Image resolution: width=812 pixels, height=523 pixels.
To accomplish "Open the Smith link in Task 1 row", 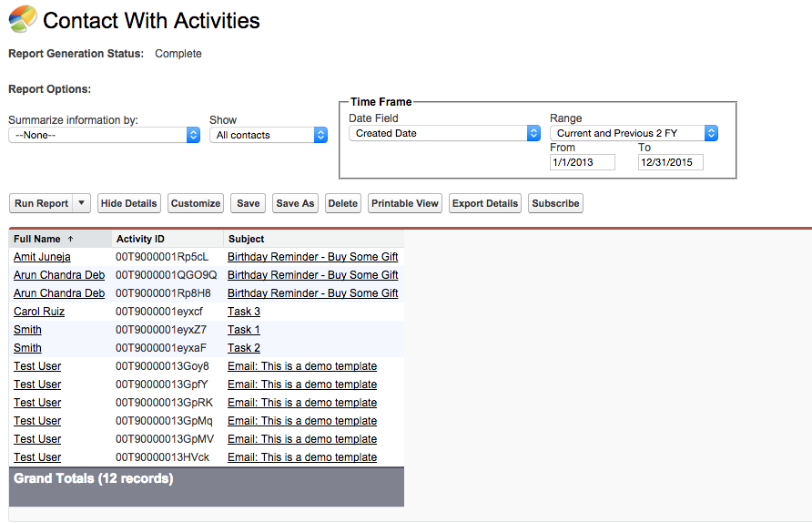I will pyautogui.click(x=27, y=330).
